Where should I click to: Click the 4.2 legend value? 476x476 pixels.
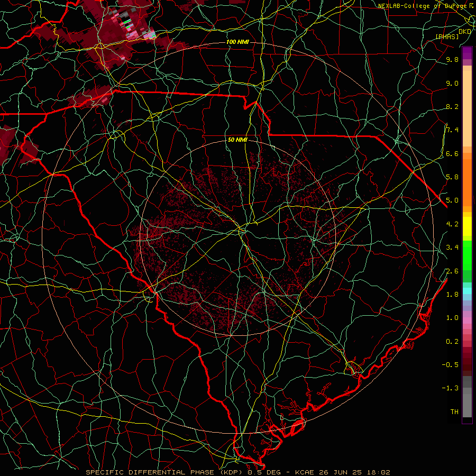(452, 224)
